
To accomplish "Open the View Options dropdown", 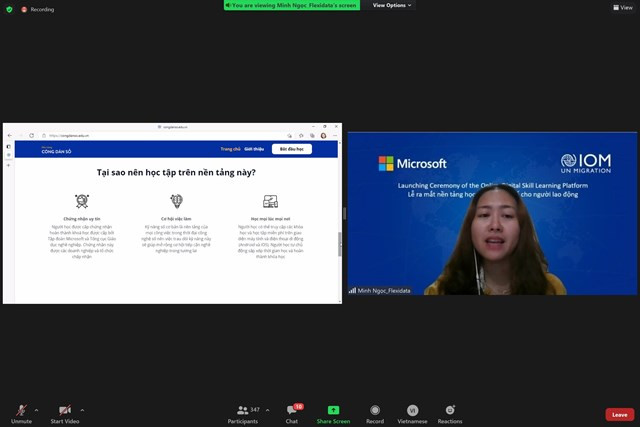I will pos(392,5).
